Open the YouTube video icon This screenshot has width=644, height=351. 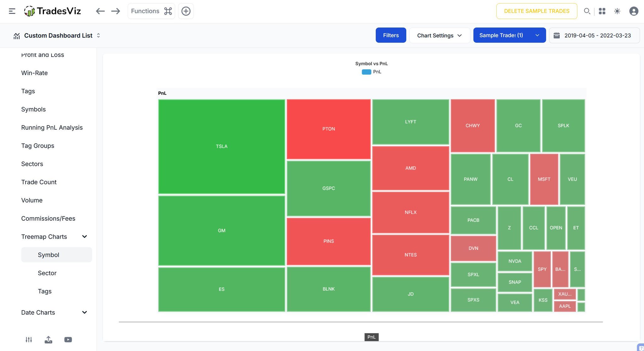click(x=68, y=340)
